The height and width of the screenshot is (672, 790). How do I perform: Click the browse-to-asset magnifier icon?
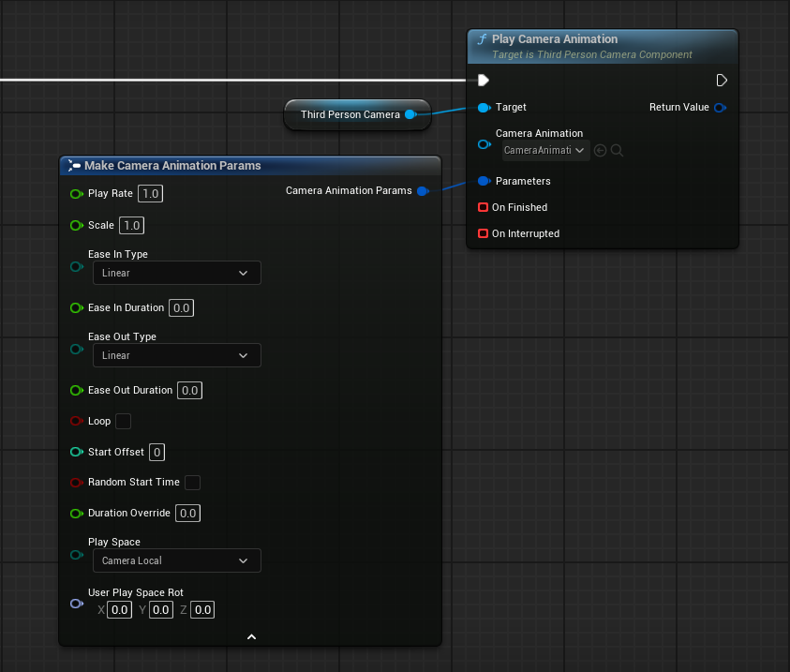click(617, 150)
